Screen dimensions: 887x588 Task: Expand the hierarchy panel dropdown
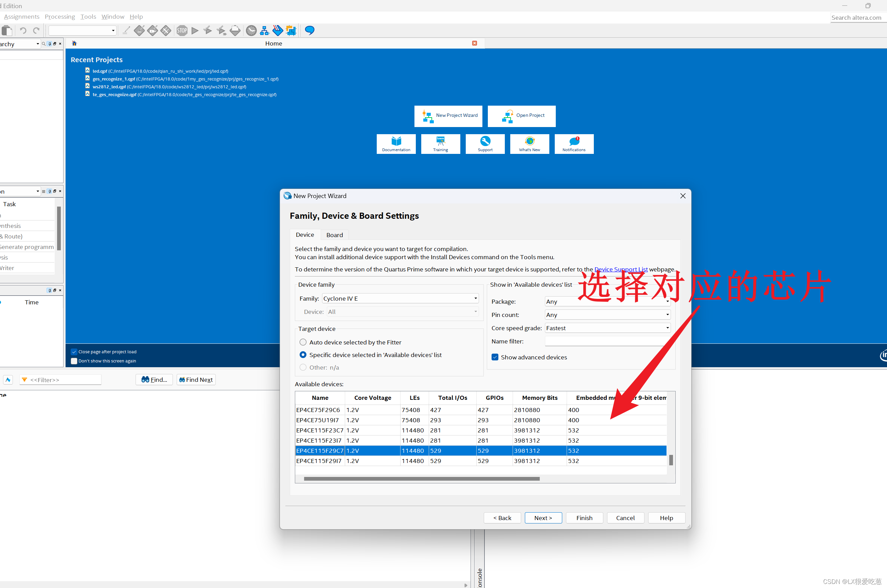pyautogui.click(x=37, y=44)
